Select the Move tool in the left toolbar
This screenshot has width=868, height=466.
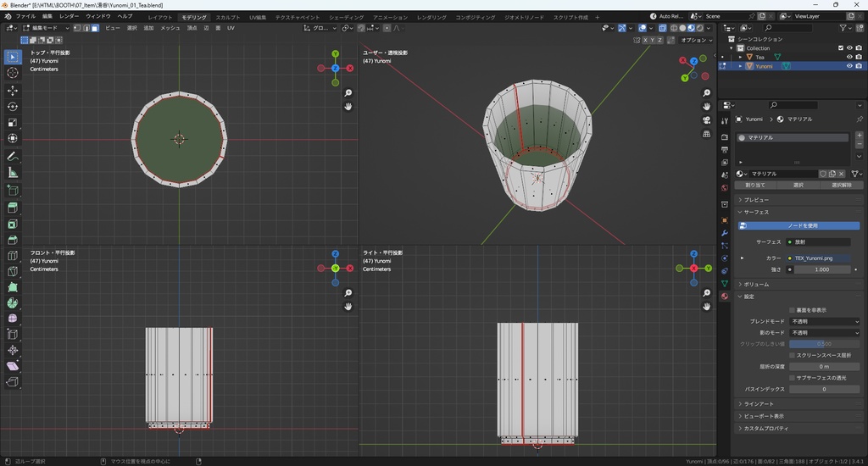pyautogui.click(x=13, y=90)
